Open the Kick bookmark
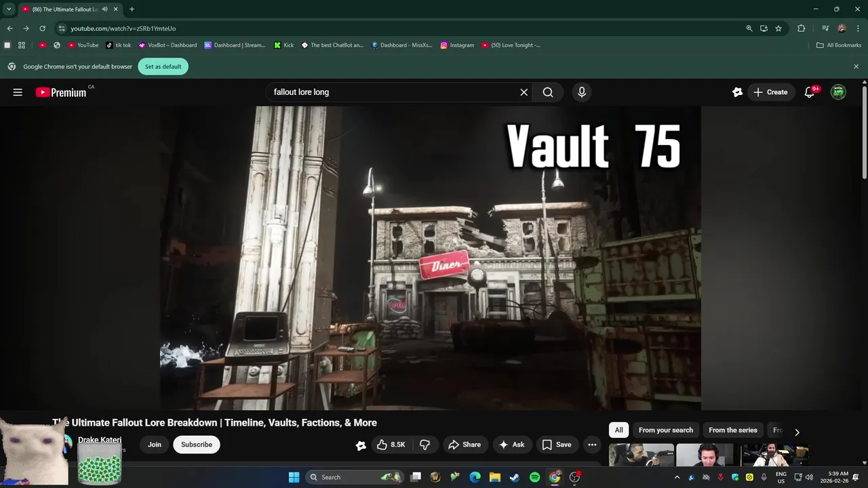This screenshot has height=488, width=868. (x=284, y=45)
